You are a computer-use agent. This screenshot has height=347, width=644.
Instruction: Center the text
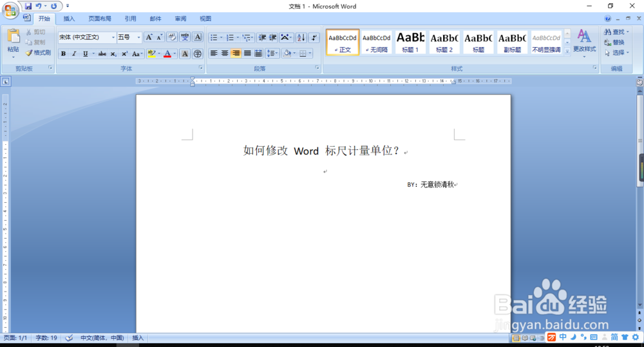(225, 53)
